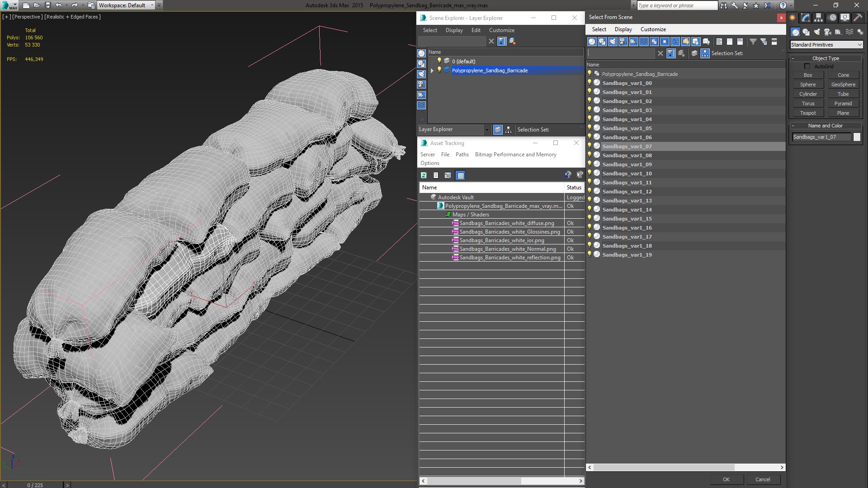Click the Pyramid primitive button
Screen dimensions: 868x488
pos(843,103)
